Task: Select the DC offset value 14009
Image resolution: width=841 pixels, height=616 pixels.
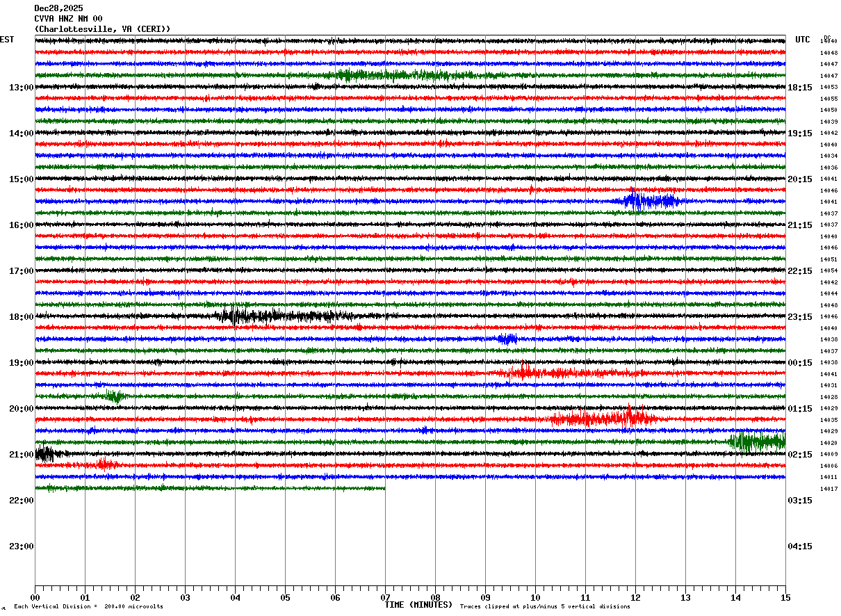Action: pyautogui.click(x=828, y=455)
